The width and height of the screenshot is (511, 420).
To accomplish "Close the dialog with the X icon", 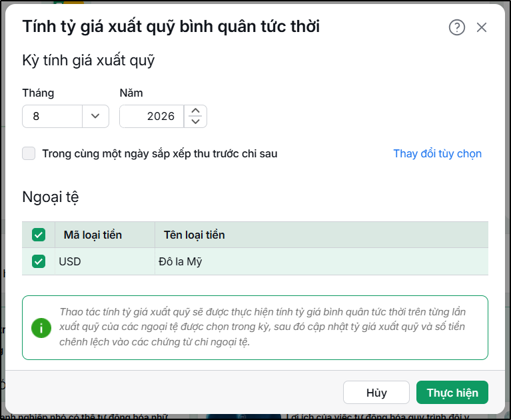I will 481,27.
